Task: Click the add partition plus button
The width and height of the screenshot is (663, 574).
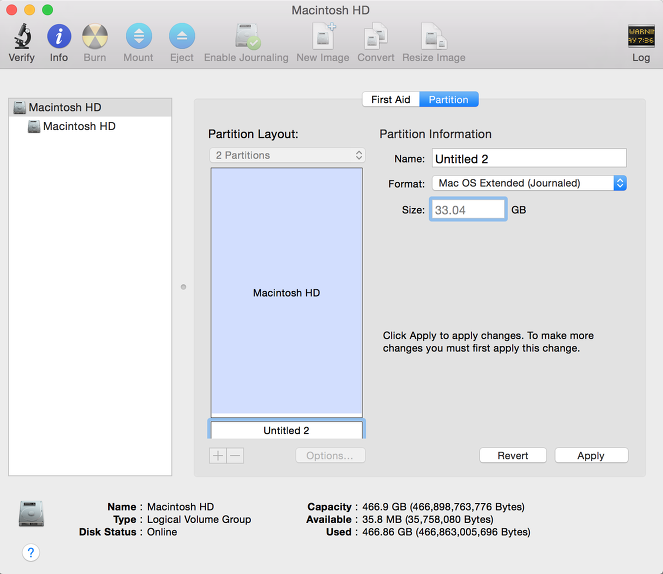Action: (x=218, y=456)
